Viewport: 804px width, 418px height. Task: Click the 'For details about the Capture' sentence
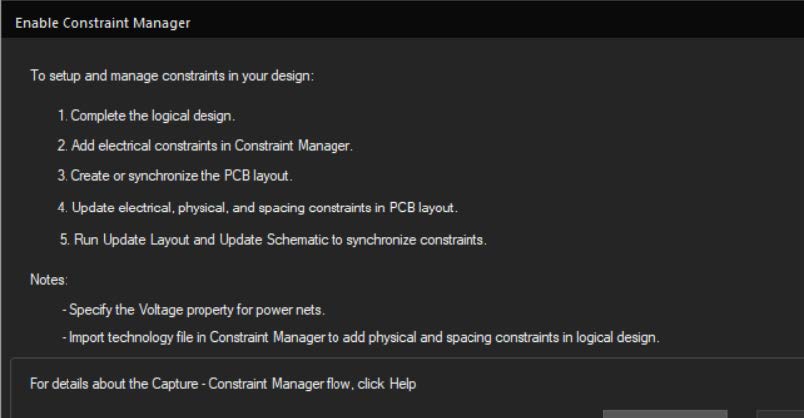coord(223,384)
